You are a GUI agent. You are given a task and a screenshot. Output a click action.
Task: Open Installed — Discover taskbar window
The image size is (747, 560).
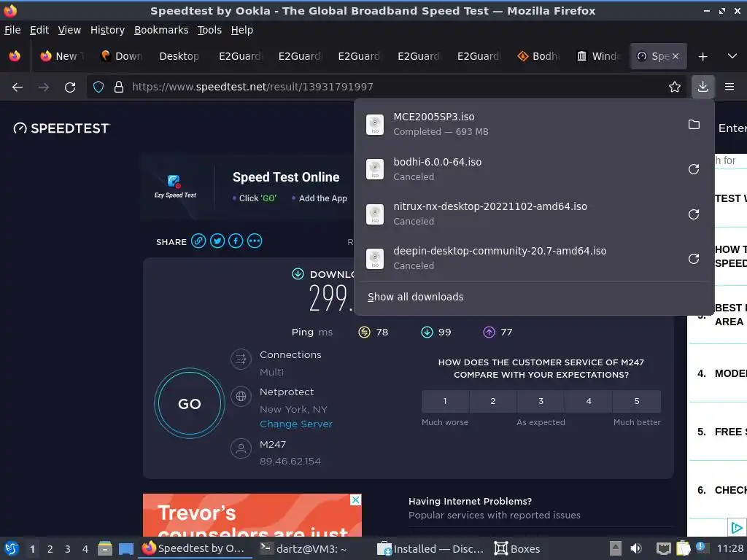click(x=430, y=548)
